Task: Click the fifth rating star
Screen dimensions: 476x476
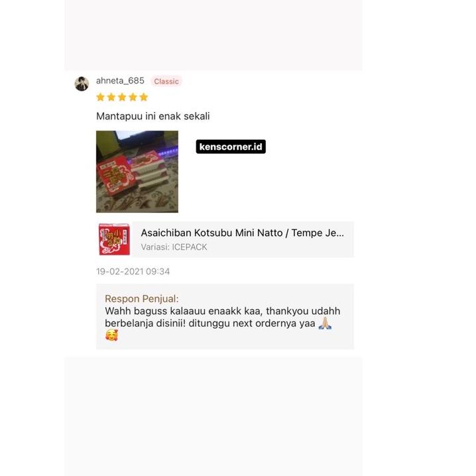Action: (x=144, y=97)
